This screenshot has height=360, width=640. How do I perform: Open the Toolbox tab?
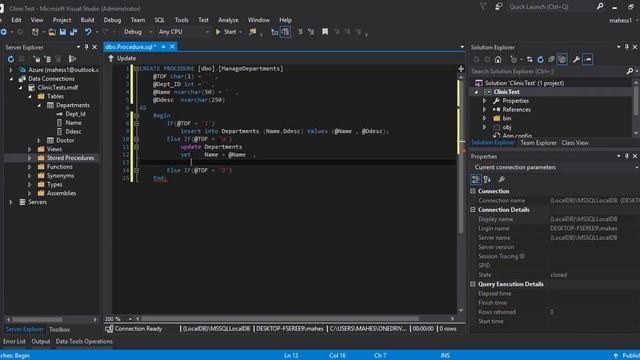click(x=59, y=329)
